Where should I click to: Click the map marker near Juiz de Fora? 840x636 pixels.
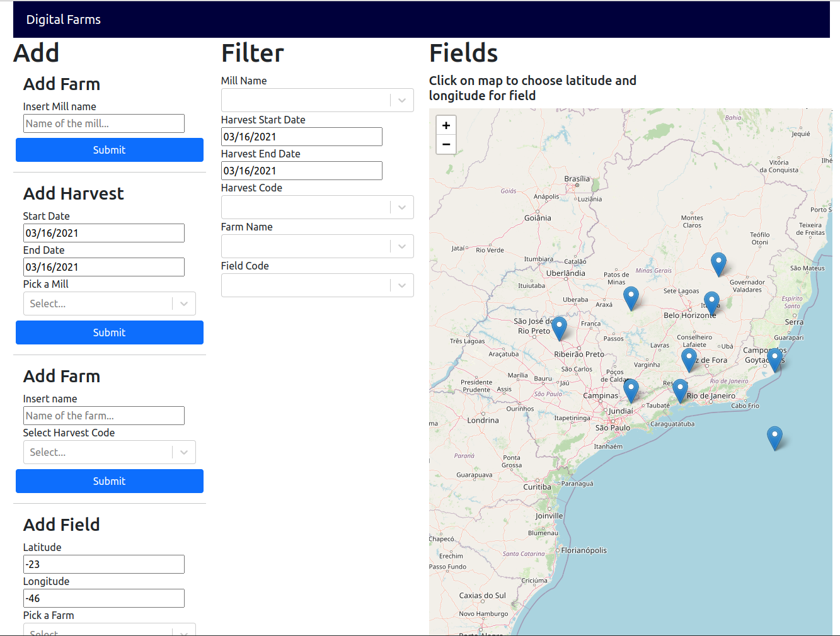[x=689, y=360]
